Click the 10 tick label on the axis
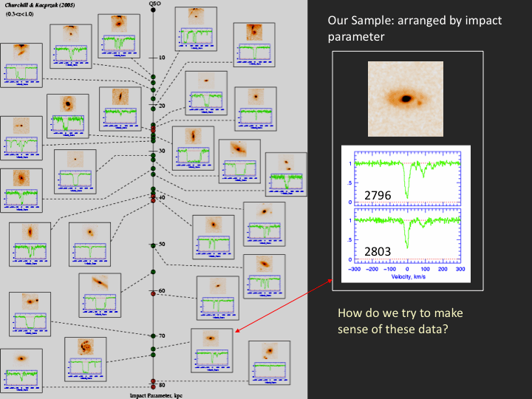532x399 pixels. (163, 58)
